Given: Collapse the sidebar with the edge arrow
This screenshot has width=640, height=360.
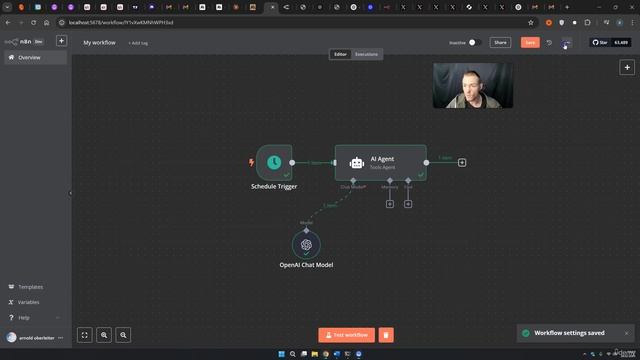Looking at the screenshot, I should 70,193.
